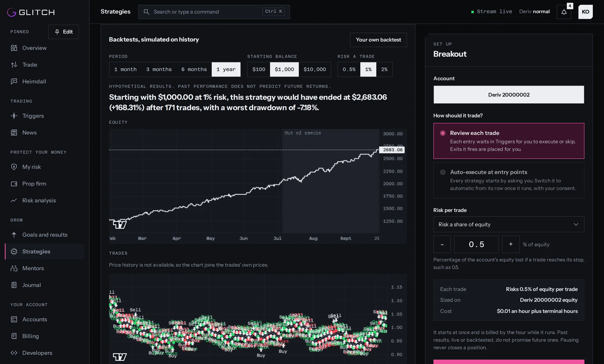Focus the search or command field
Image resolution: width=604 pixels, height=364 pixels.
coord(214,12)
